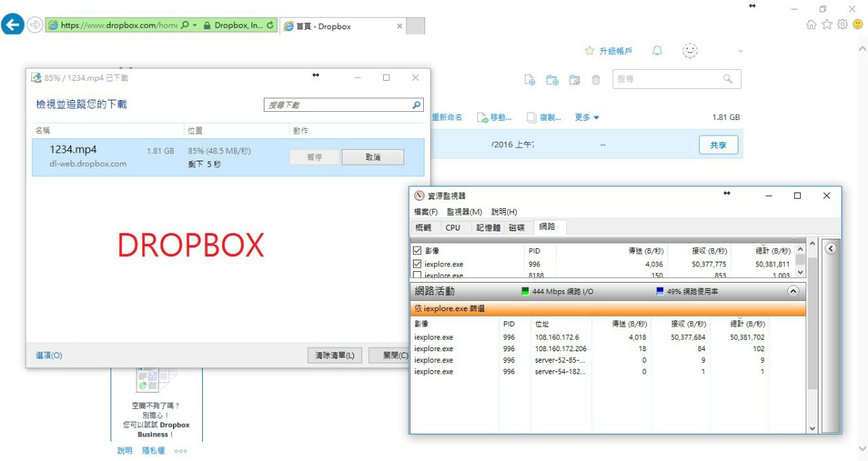Open Dropbox notifications bell
The image size is (868, 461).
(657, 51)
